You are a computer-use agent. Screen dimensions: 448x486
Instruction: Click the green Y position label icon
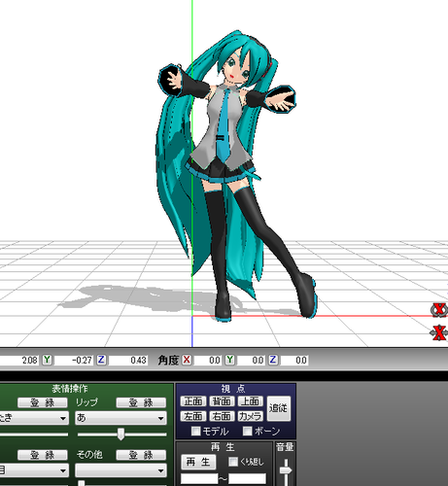click(47, 360)
